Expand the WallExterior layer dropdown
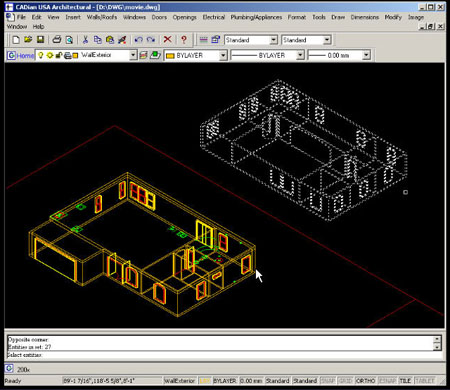Viewport: 450px width, 390px height. coord(133,55)
